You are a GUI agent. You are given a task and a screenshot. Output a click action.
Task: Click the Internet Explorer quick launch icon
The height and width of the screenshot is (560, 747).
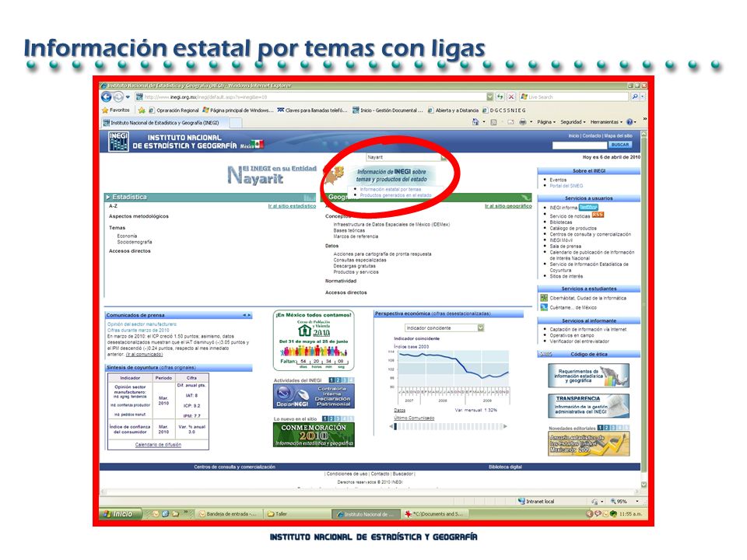[x=165, y=514]
